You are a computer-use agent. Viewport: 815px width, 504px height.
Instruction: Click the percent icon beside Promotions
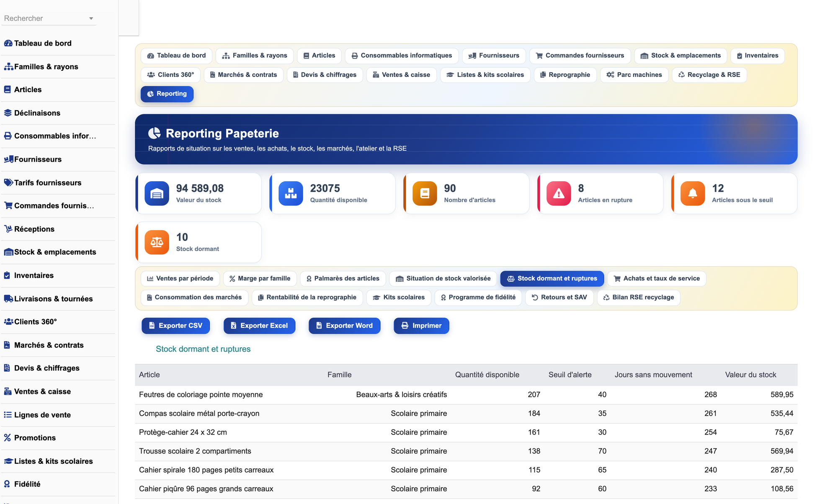click(7, 437)
